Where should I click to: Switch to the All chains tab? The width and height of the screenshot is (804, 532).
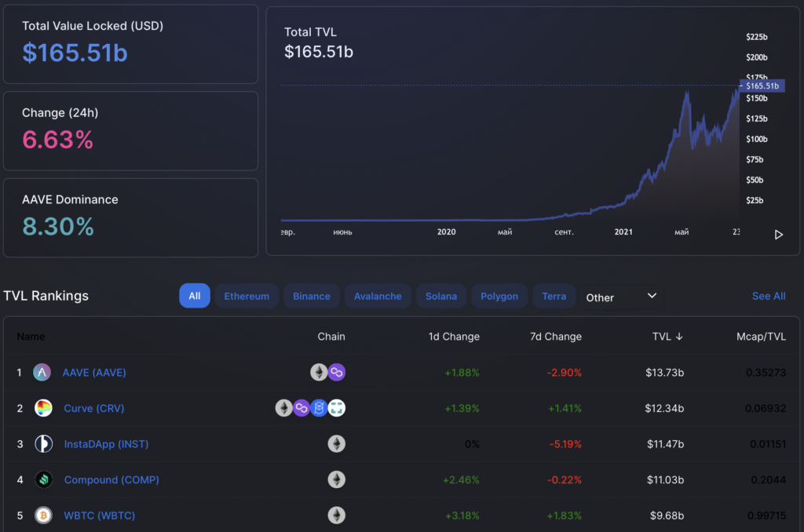195,296
